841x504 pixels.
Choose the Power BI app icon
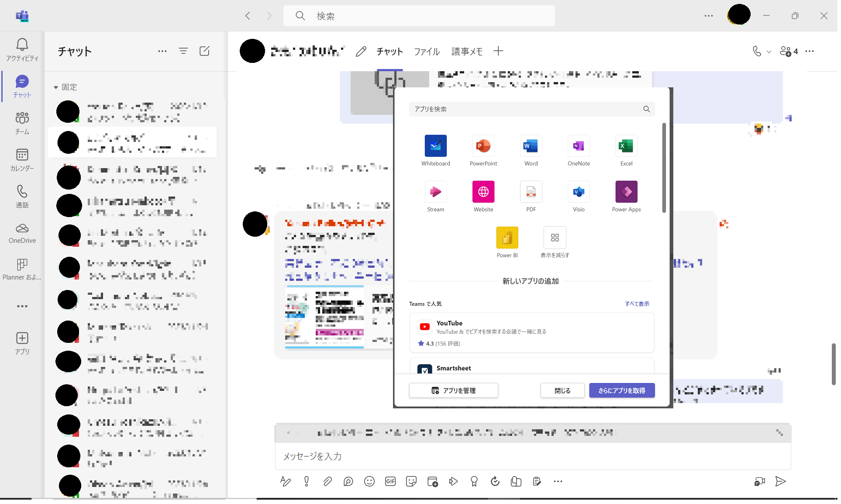[x=507, y=238]
